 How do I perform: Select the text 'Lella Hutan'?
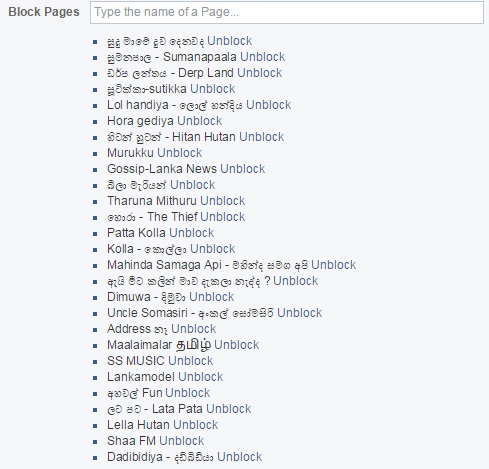138,425
